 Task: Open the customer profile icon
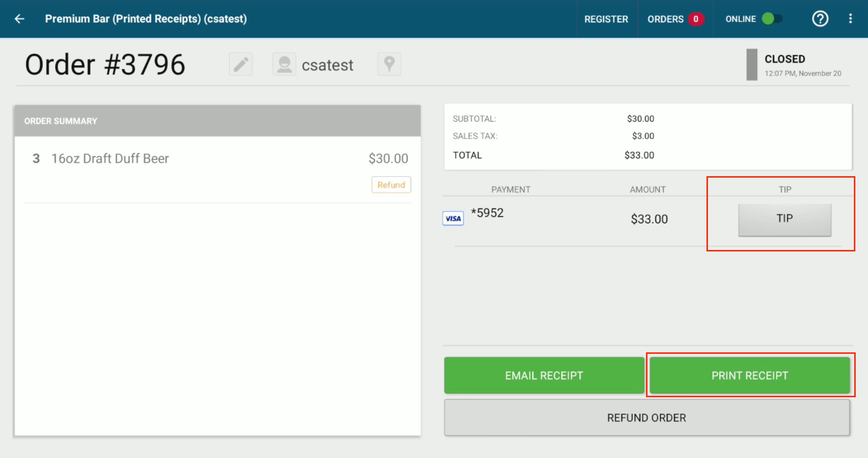tap(284, 64)
